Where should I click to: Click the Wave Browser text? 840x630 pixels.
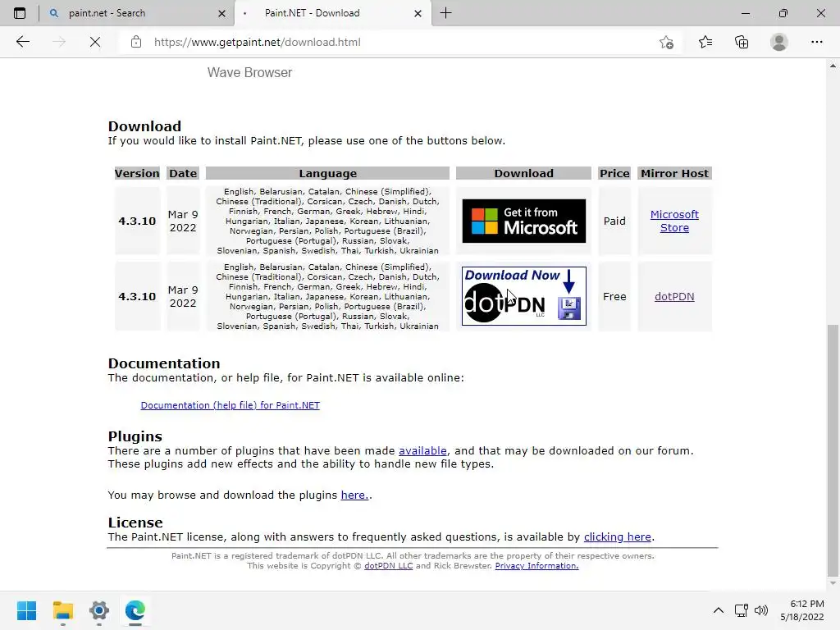pos(249,72)
